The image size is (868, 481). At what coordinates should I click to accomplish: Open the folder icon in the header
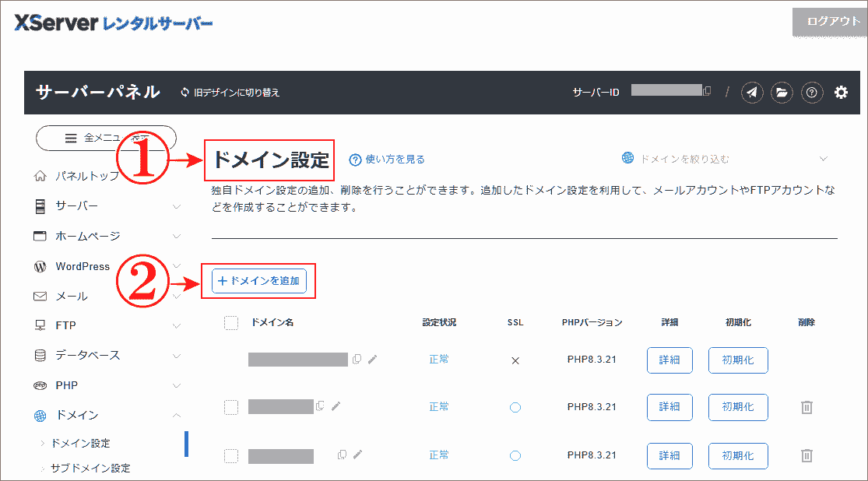pos(782,93)
